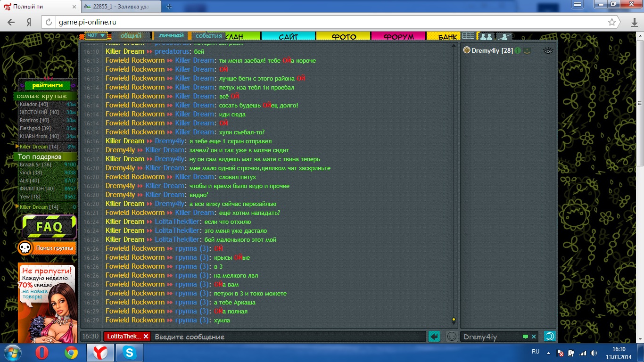Click predatorus name in the бей message
644x362 pixels.
pos(173,51)
